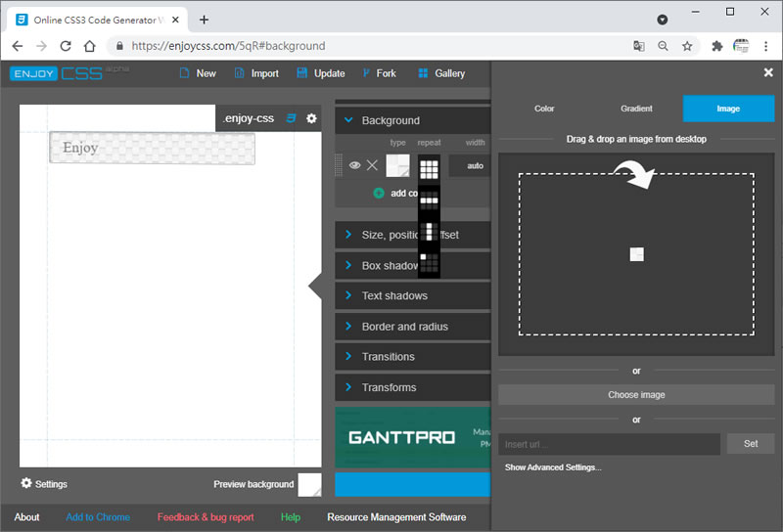
Task: Click the Set url button
Action: coord(751,444)
